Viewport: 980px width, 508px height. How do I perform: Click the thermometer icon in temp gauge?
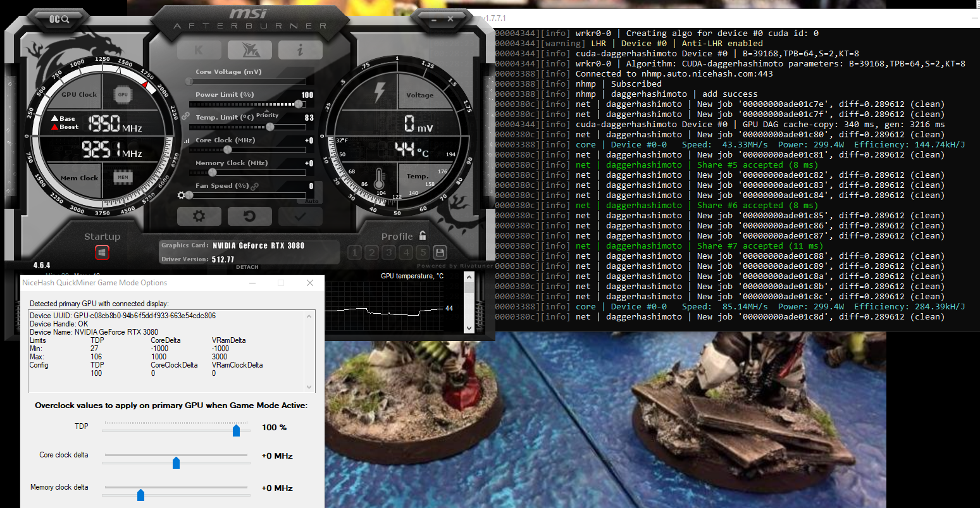point(380,179)
